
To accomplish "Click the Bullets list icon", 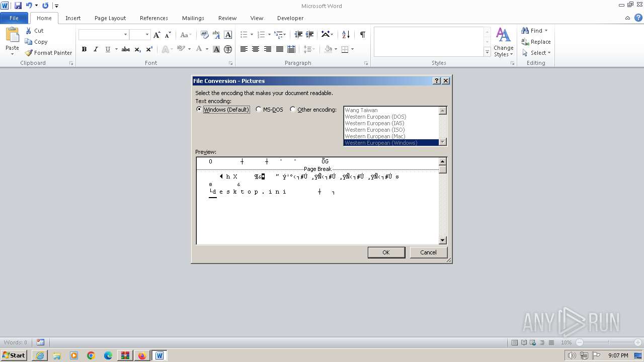I will (244, 35).
